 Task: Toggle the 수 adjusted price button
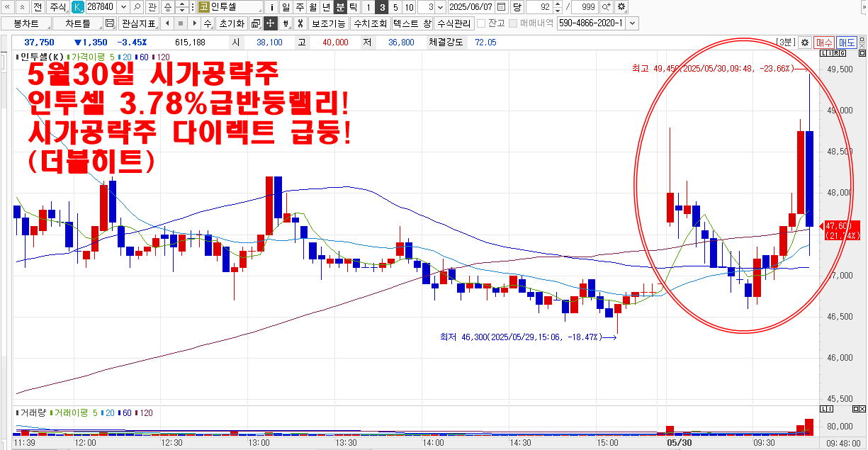tap(207, 23)
